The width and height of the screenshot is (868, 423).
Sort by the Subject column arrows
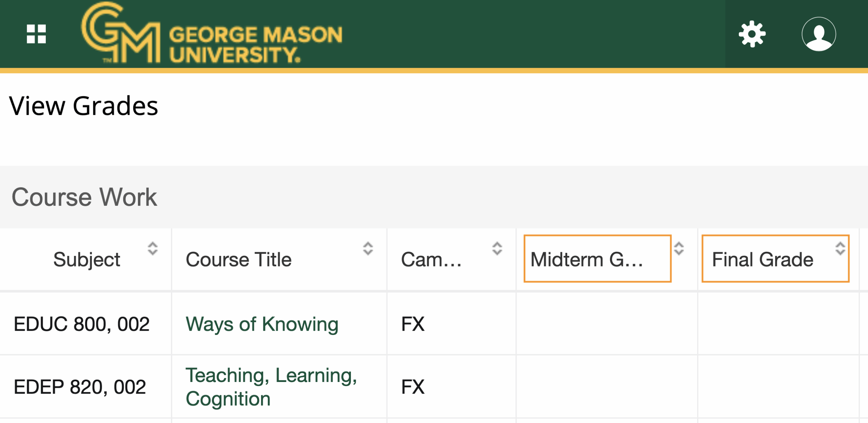(x=153, y=248)
